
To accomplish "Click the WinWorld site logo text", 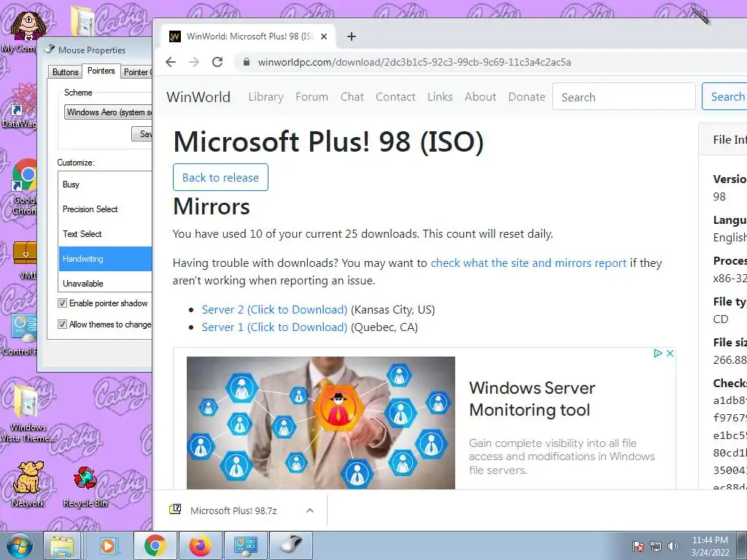I will click(198, 97).
